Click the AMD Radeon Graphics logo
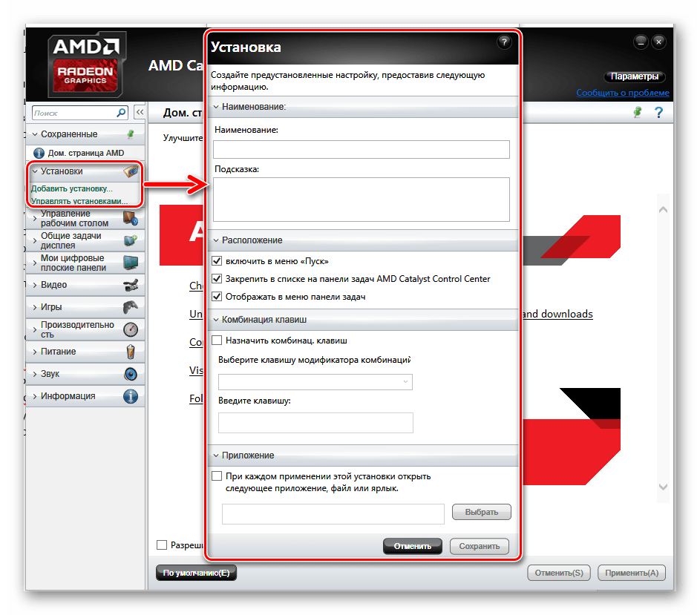Screen dimensions: 700x615 point(86,65)
